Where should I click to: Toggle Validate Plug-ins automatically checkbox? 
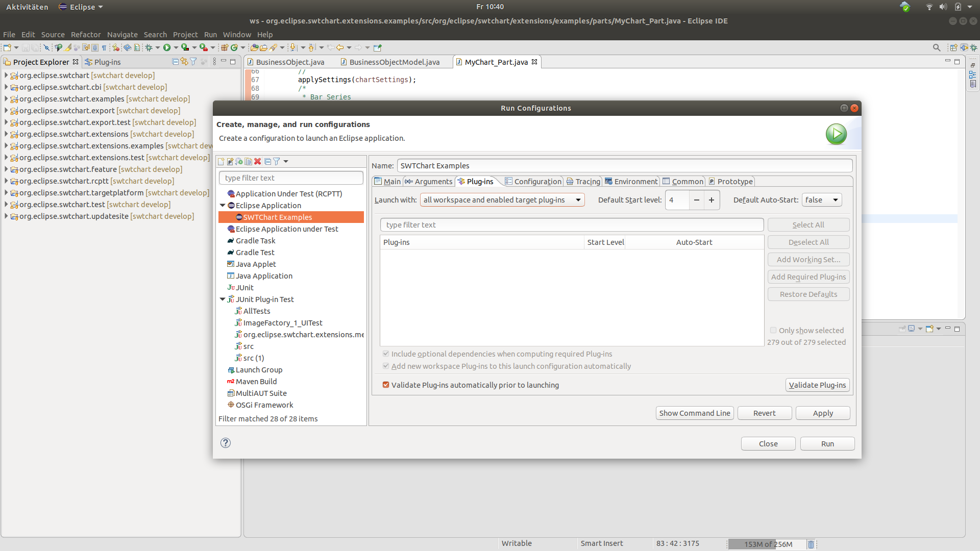click(386, 385)
